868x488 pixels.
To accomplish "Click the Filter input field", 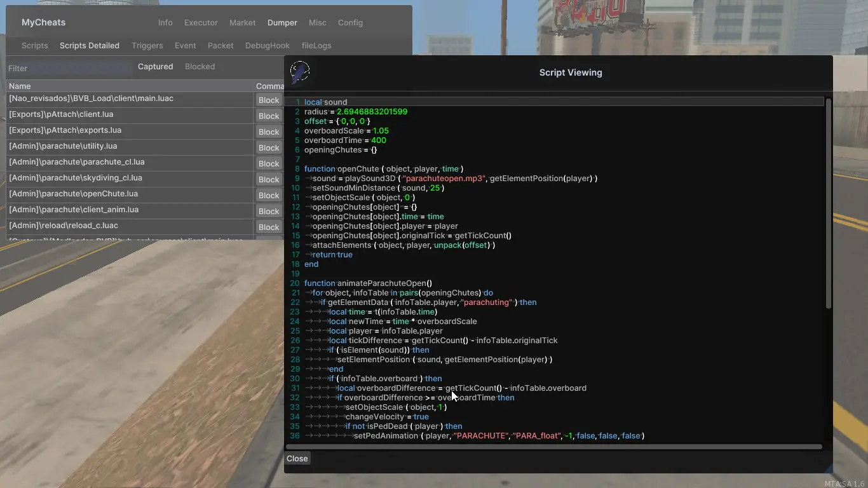I will [x=69, y=68].
